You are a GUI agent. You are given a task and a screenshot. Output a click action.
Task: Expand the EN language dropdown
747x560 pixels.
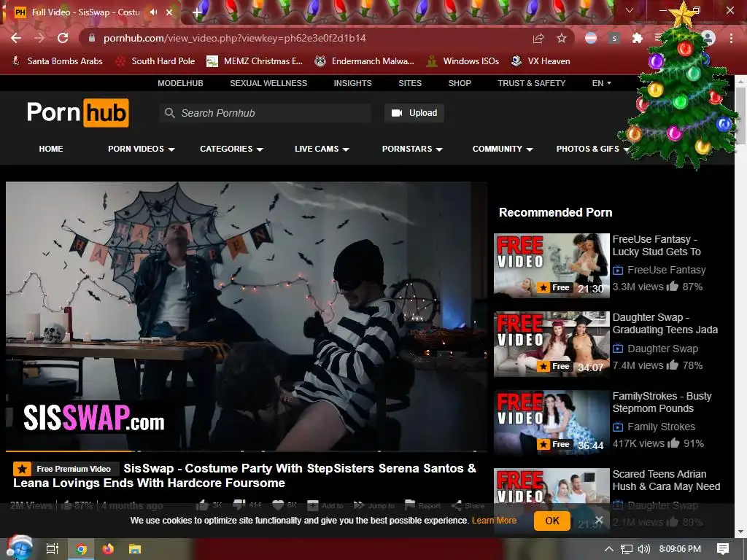(601, 83)
